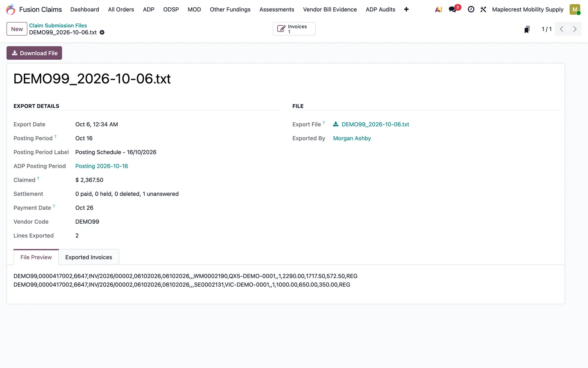Click the preview line containing SE0002131
The image size is (588, 368).
(x=182, y=285)
